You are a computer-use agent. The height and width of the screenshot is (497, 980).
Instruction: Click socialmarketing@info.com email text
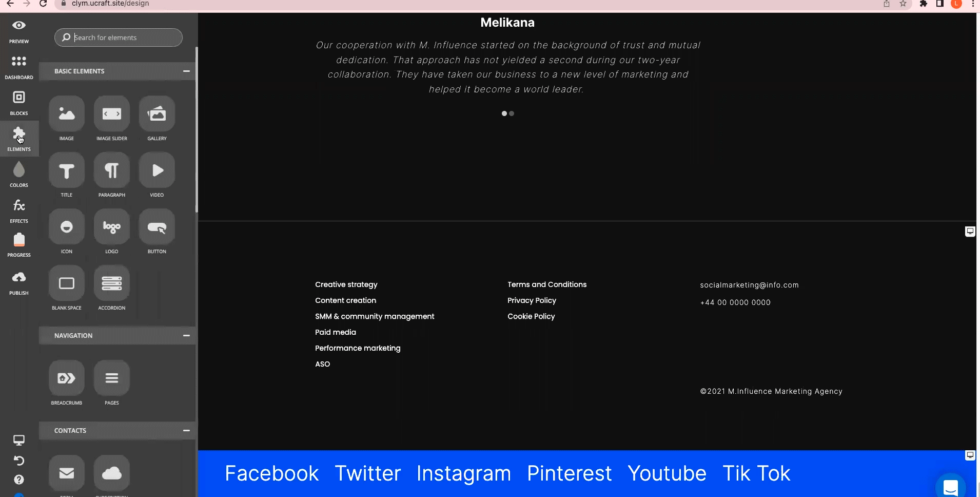point(749,285)
